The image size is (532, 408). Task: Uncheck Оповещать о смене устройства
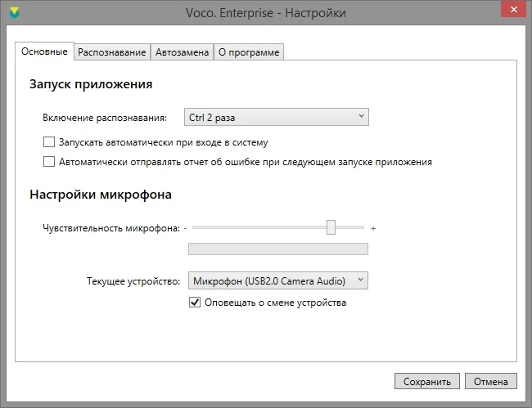[x=195, y=302]
